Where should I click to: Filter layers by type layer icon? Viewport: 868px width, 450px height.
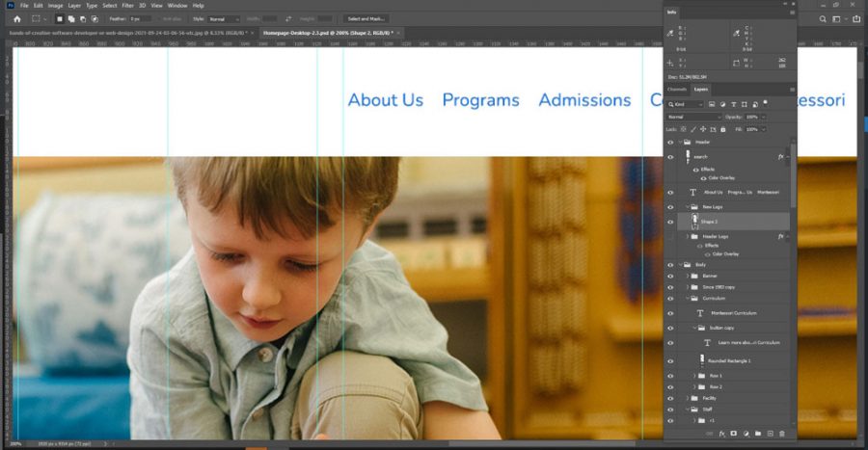point(734,104)
